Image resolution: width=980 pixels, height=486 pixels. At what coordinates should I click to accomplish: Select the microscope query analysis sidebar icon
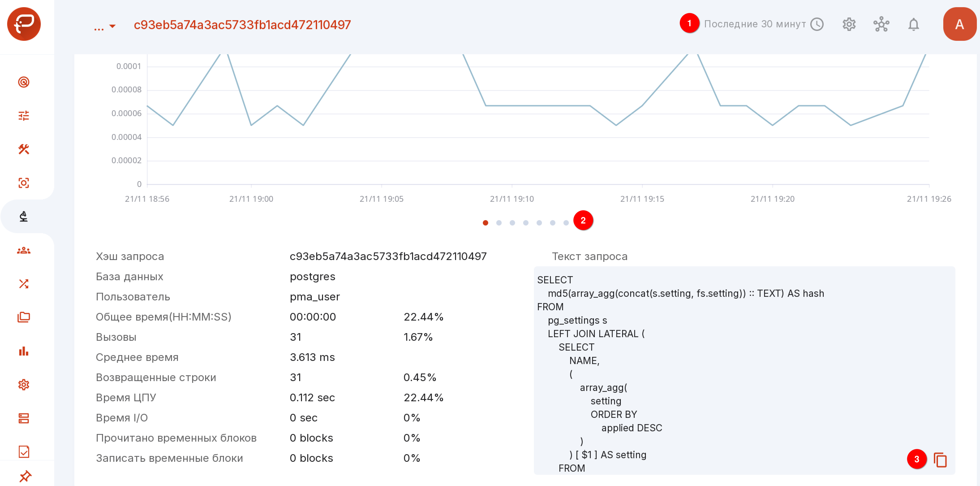[x=24, y=216]
